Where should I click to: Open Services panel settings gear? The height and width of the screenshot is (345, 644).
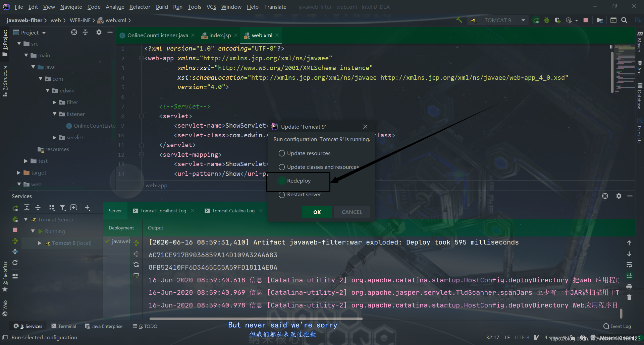click(x=619, y=196)
